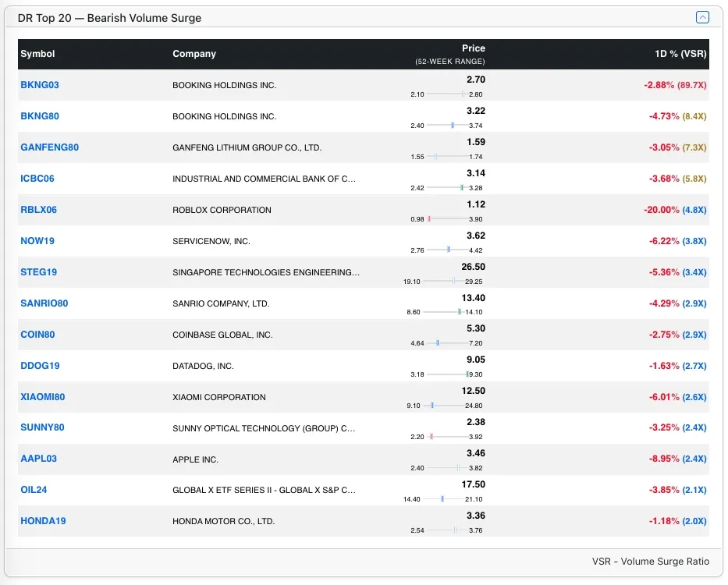Open the SANRIO80 symbol link

click(44, 303)
